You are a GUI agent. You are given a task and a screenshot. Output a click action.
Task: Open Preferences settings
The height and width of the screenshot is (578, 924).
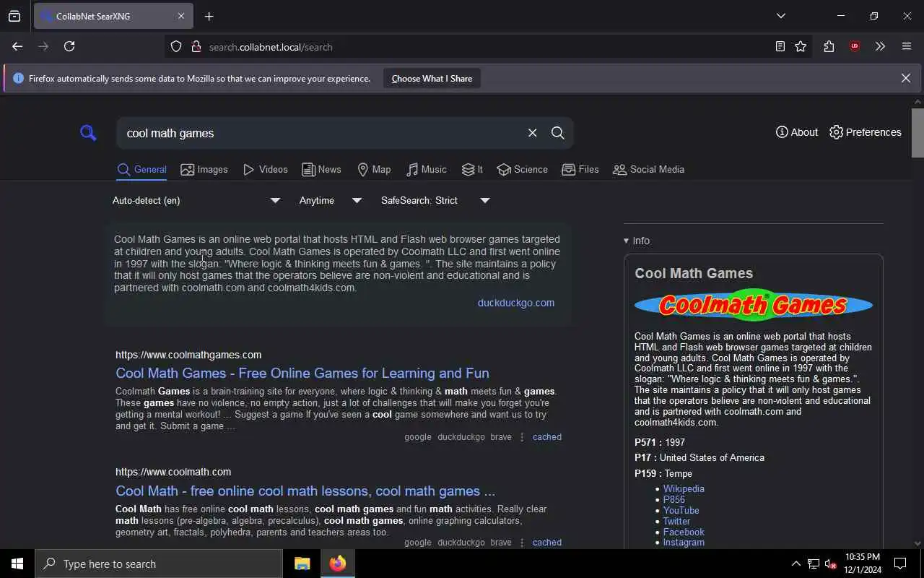866,132
